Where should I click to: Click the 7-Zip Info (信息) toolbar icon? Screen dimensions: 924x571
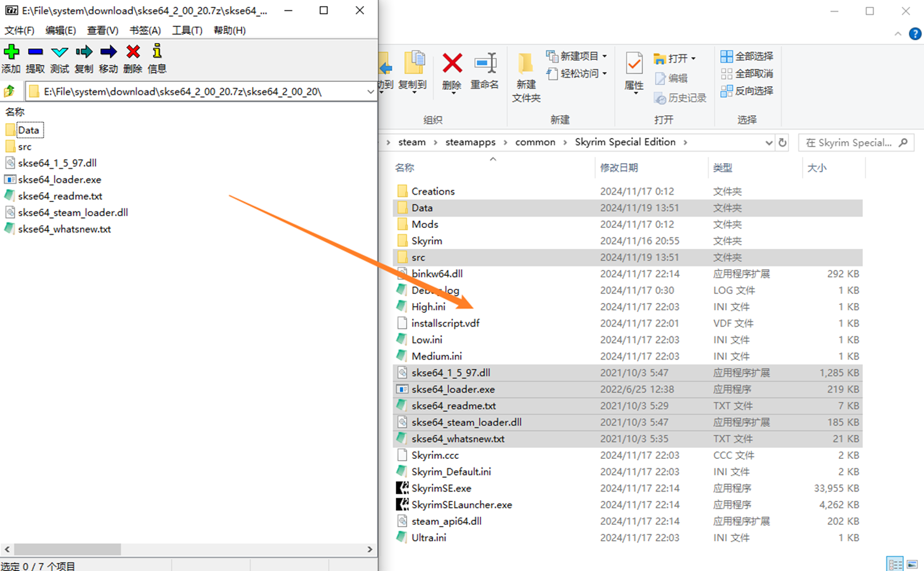[157, 52]
